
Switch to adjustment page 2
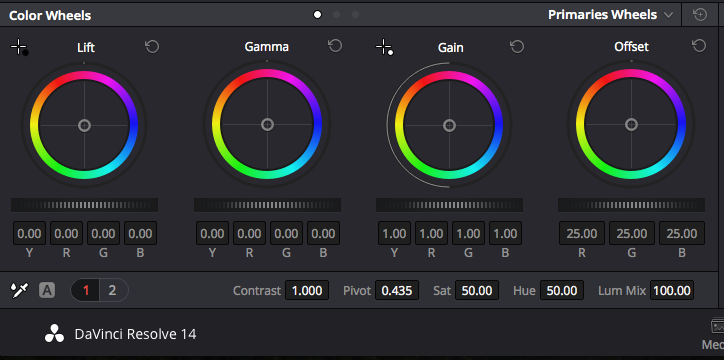(x=113, y=290)
